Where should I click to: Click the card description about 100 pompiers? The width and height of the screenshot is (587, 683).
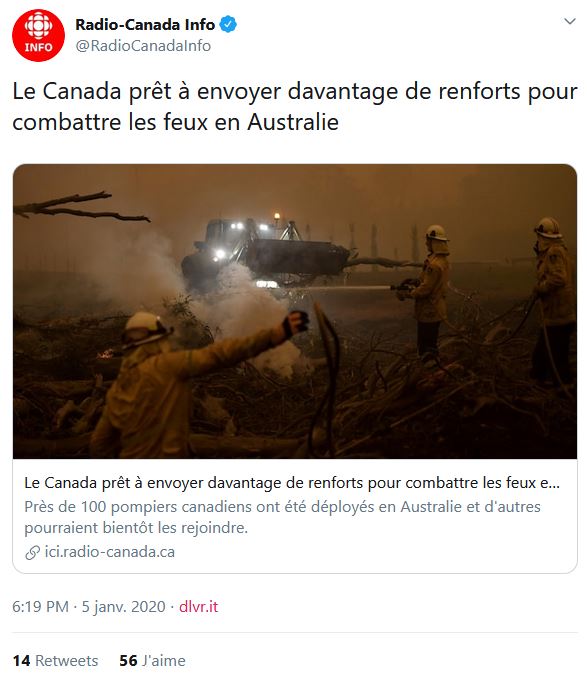(282, 517)
